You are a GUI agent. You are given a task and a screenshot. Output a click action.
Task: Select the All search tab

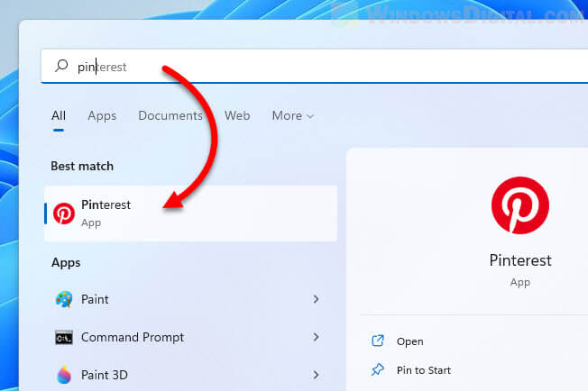tap(59, 115)
